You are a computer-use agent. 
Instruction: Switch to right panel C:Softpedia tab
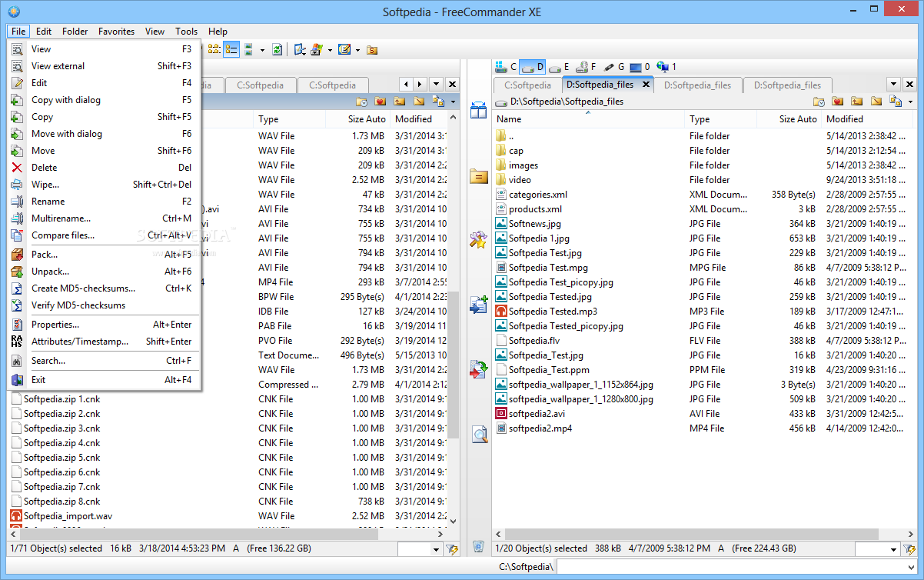click(527, 85)
